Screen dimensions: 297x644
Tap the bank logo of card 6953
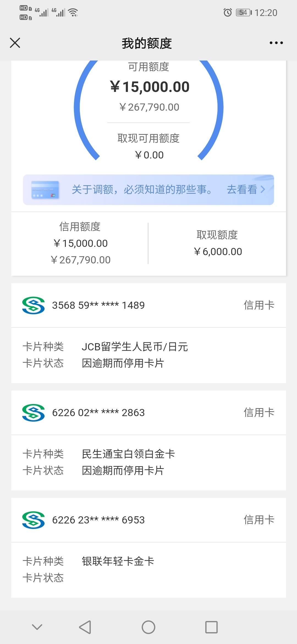(33, 520)
